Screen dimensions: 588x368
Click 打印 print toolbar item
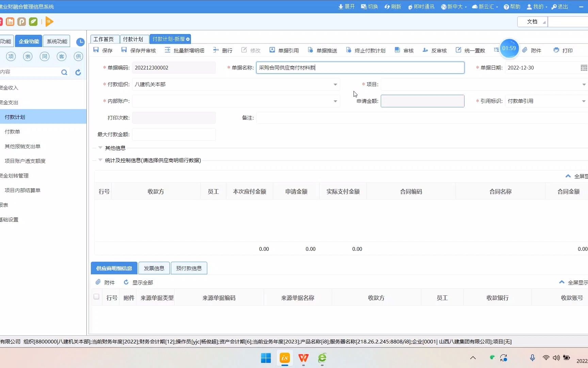pyautogui.click(x=563, y=50)
